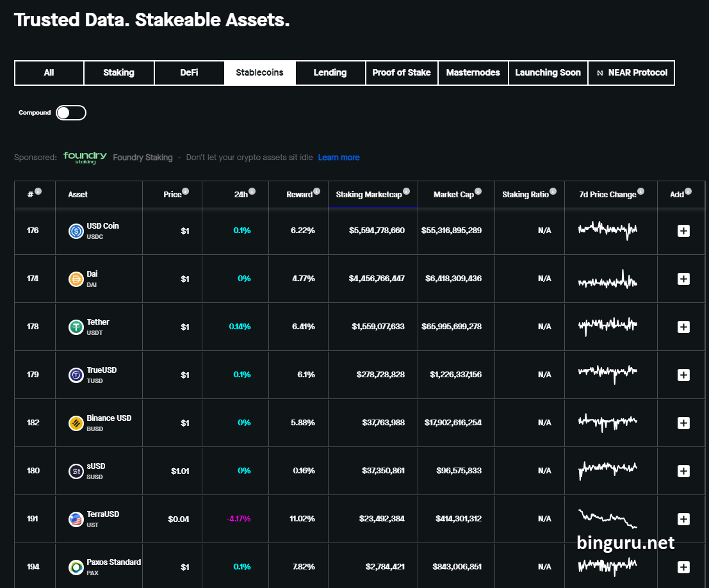Switch to the Staking tab
This screenshot has height=588, width=709.
pyautogui.click(x=119, y=73)
